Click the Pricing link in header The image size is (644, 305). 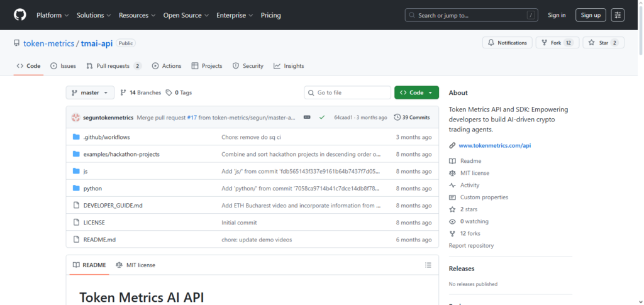point(270,15)
